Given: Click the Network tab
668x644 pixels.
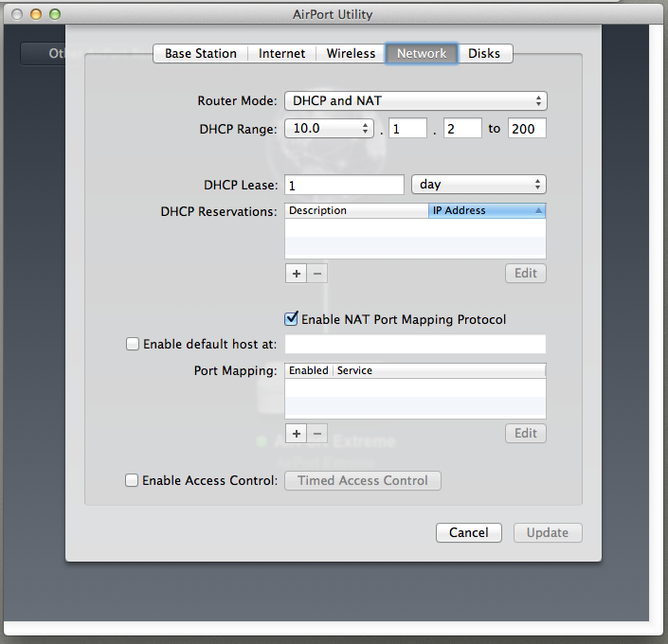Looking at the screenshot, I should tap(422, 54).
